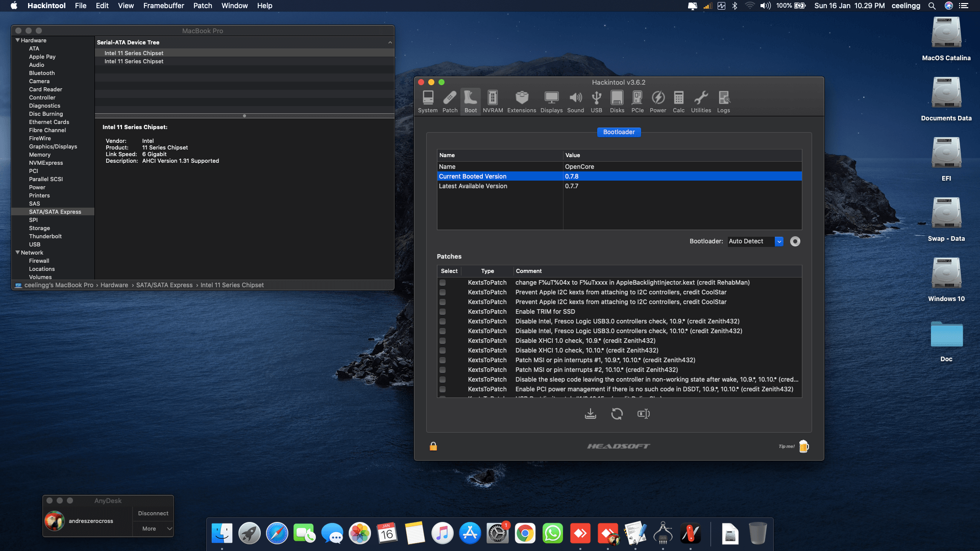This screenshot has width=980, height=551.
Task: Expand the AnyDesk More dropdown
Action: pyautogui.click(x=153, y=529)
